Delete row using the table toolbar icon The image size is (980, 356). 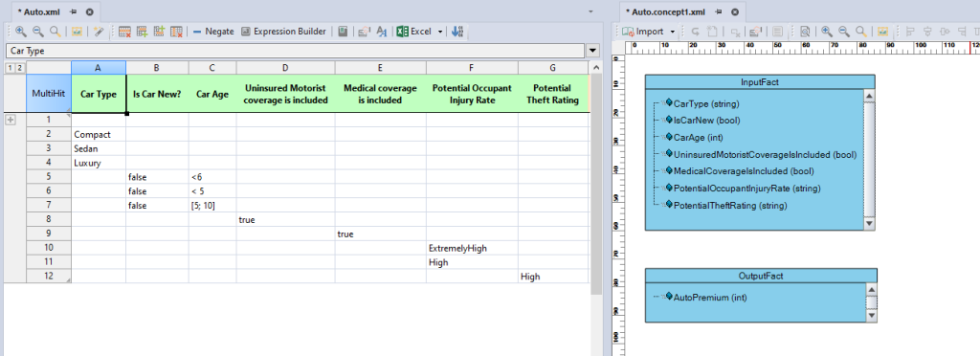pyautogui.click(x=124, y=32)
